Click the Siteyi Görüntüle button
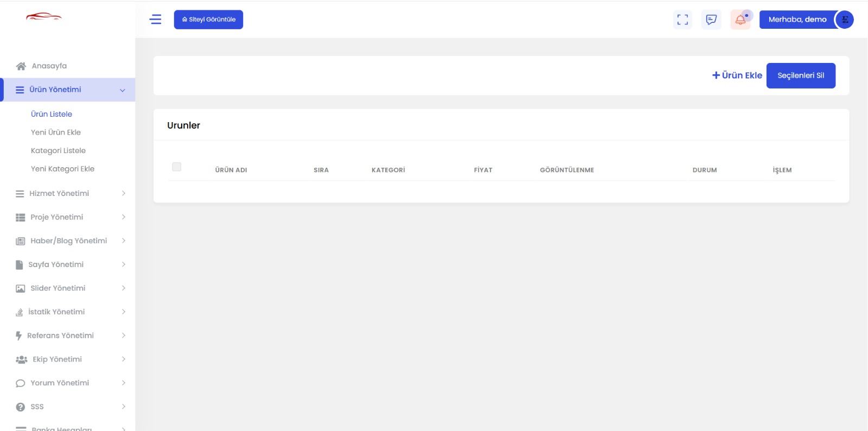Viewport: 868px width, 431px height. 208,20
